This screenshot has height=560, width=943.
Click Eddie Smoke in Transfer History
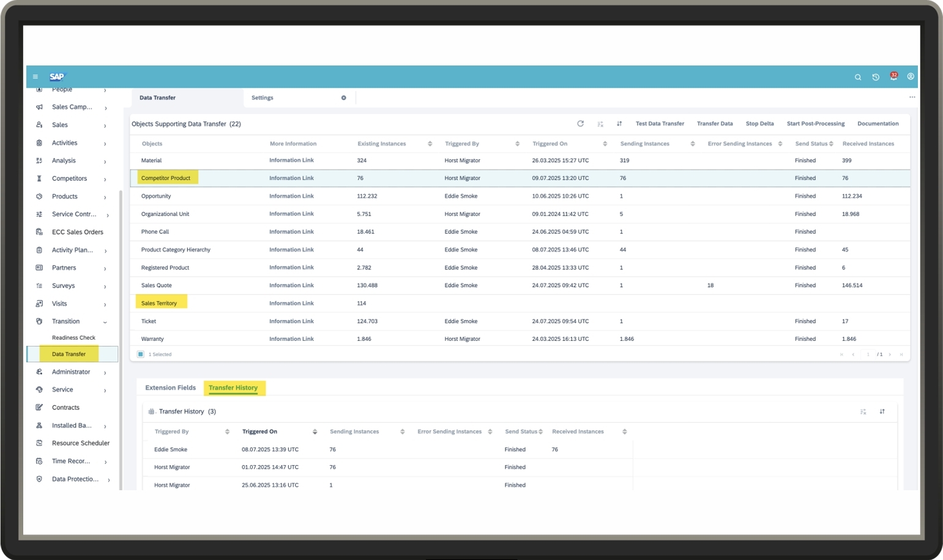(x=171, y=450)
